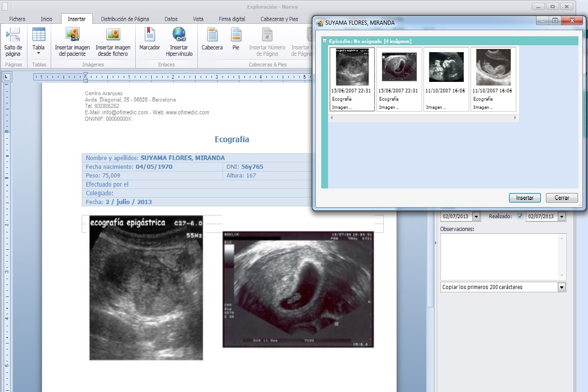Image resolution: width=588 pixels, height=392 pixels.
Task: Collapse the Episodio: No asignado group
Action: (x=324, y=41)
